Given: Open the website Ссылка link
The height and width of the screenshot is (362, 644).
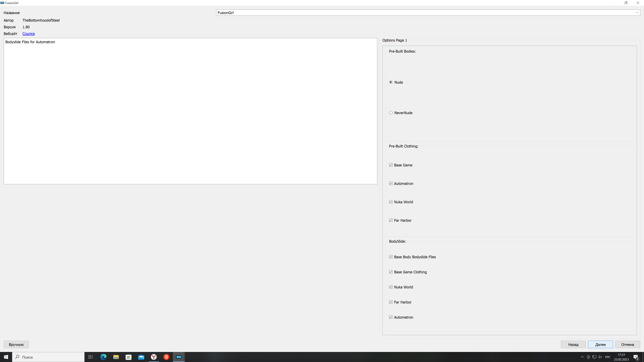Looking at the screenshot, I should (x=29, y=34).
